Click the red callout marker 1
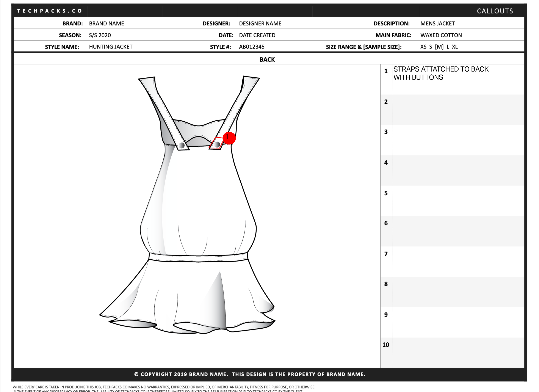 pos(229,138)
